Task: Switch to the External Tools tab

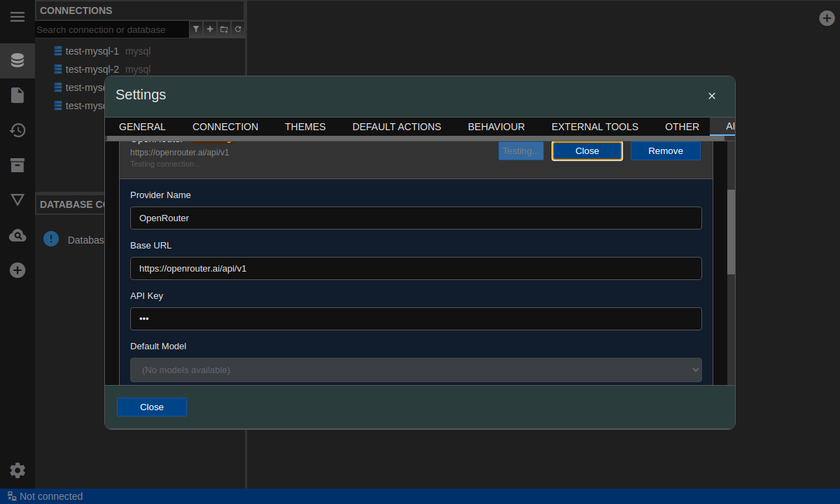Action: pos(594,127)
